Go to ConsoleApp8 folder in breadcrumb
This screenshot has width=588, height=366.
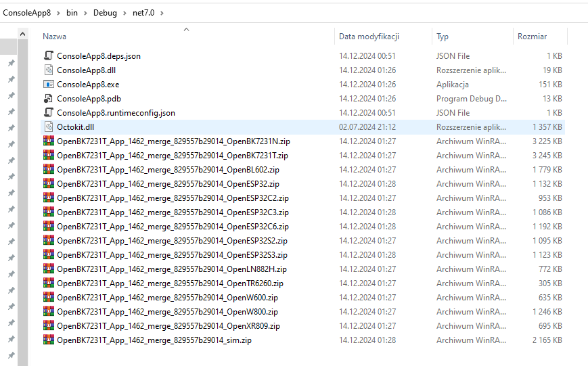pyautogui.click(x=26, y=13)
